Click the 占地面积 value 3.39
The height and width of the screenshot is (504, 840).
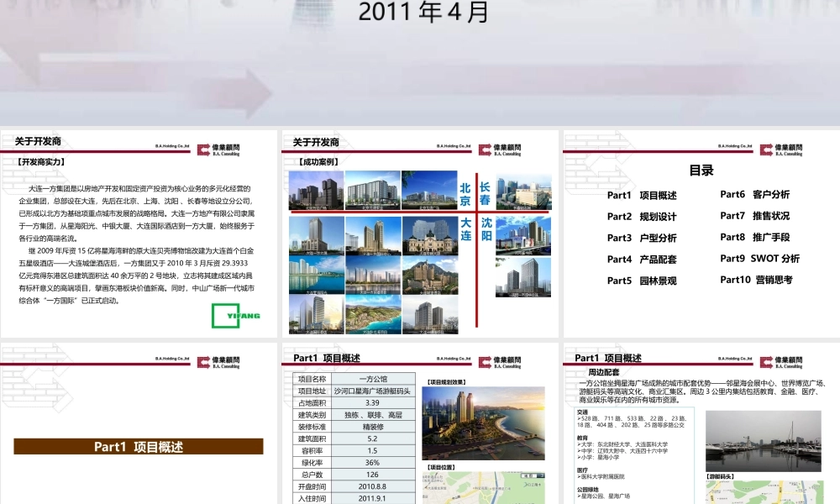373,402
